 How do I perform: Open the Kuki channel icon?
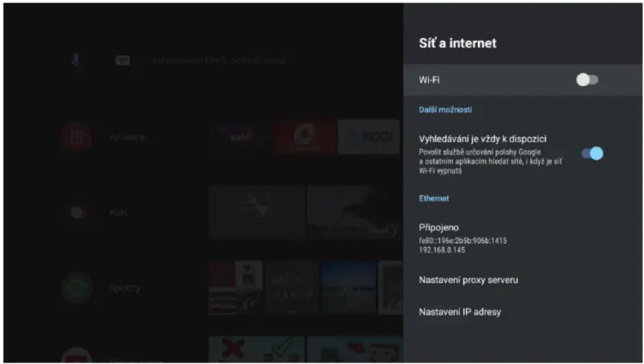(x=77, y=213)
